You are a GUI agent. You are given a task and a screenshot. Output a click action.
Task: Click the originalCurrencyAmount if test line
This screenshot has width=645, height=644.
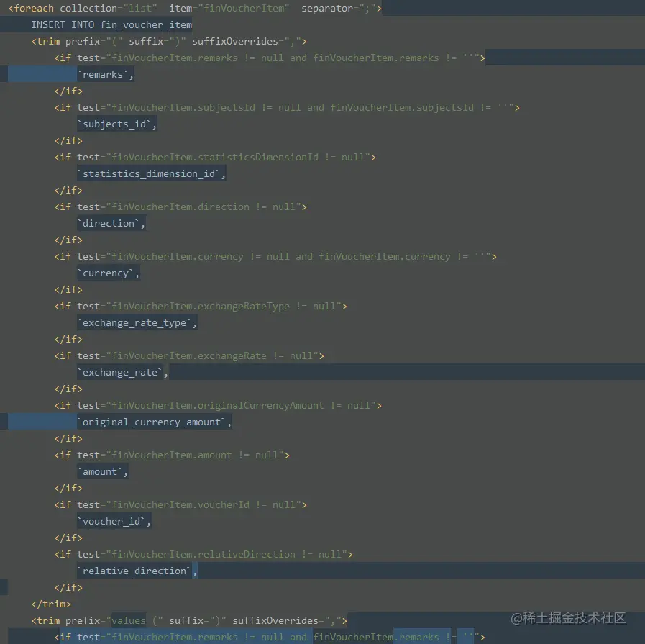coord(218,405)
